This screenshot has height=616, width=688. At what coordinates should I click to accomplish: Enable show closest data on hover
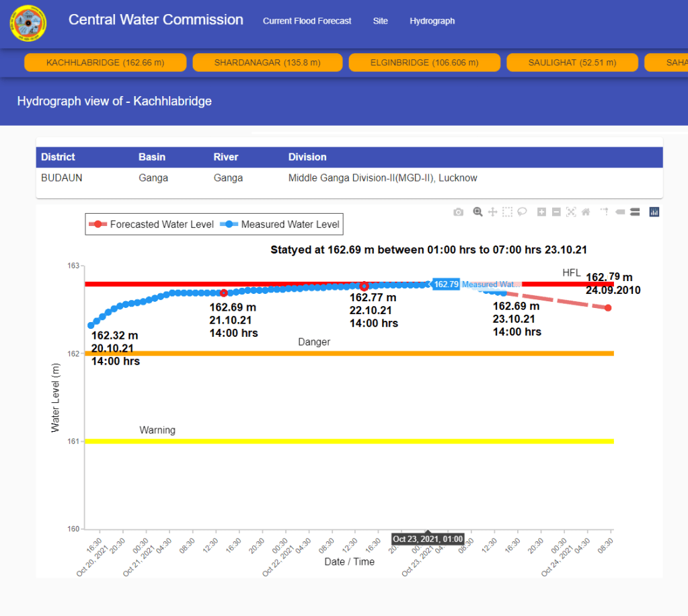point(619,212)
